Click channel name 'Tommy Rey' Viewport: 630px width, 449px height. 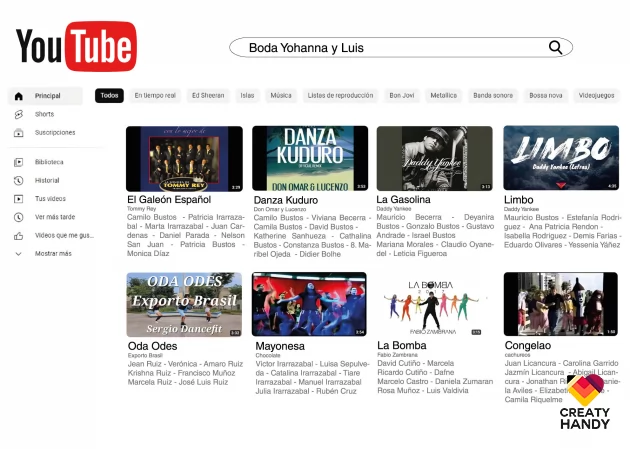[x=141, y=209]
